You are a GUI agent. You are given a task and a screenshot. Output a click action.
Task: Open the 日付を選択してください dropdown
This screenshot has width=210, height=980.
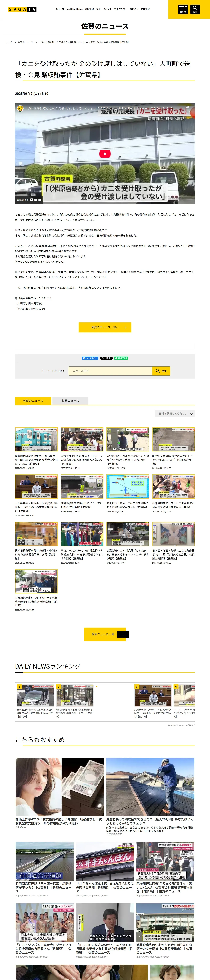coord(175,414)
